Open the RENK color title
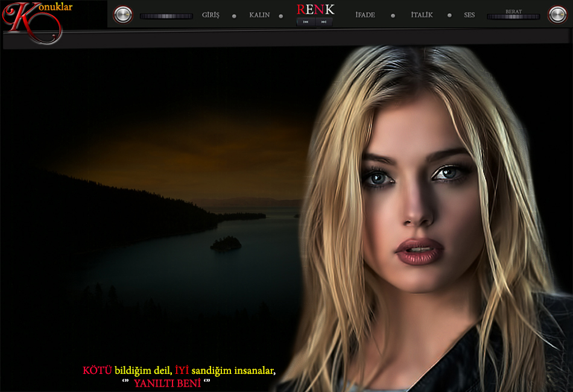The width and height of the screenshot is (573, 392). point(315,10)
